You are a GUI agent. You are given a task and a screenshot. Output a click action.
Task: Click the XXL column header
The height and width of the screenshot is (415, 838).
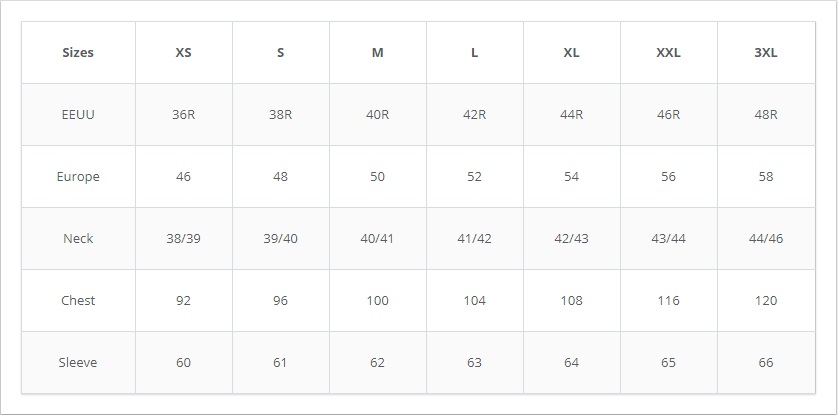tap(669, 52)
